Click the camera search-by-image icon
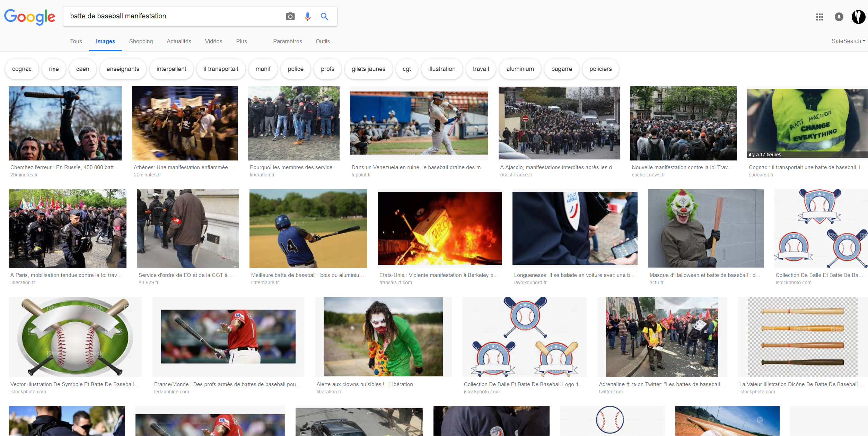Viewport: 868px width, 436px height. pos(290,16)
